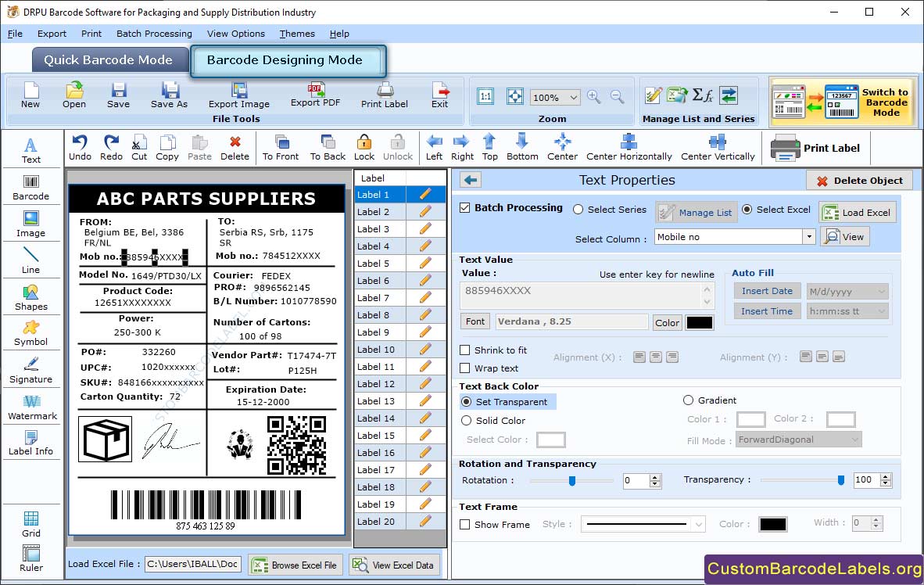Open the Export menu
This screenshot has width=924, height=585.
pos(52,34)
